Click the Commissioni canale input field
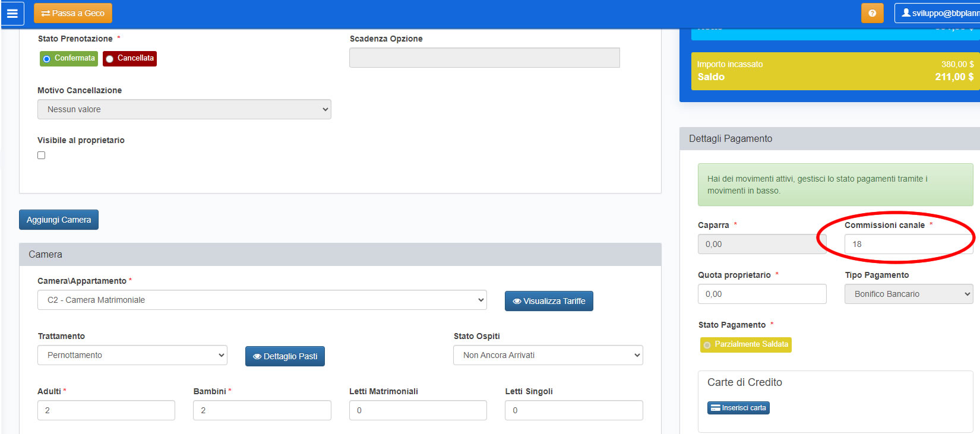The height and width of the screenshot is (434, 980). coord(908,244)
